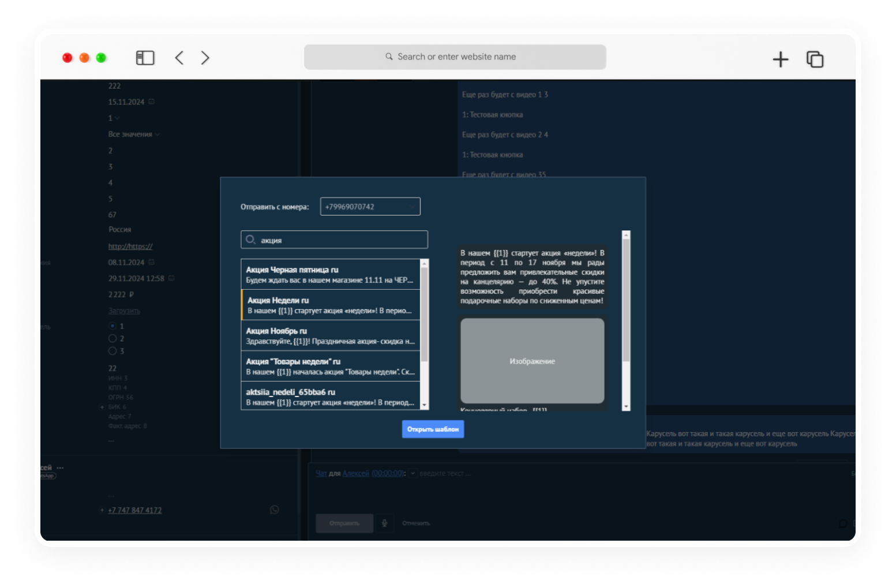Toggle the browser sidebar icon

[x=145, y=58]
